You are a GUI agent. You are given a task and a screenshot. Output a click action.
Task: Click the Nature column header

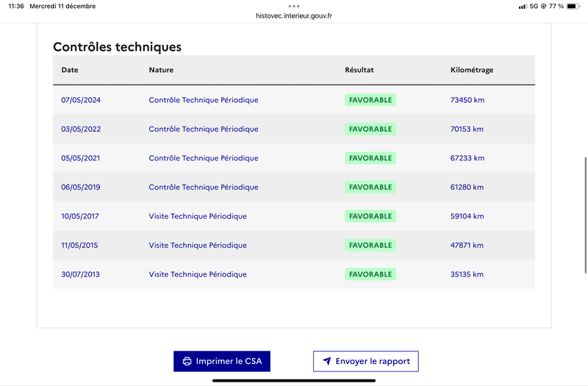pyautogui.click(x=161, y=70)
